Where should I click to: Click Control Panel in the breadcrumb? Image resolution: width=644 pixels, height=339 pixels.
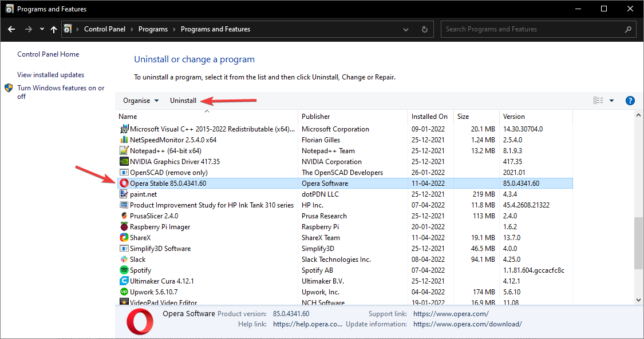(105, 29)
